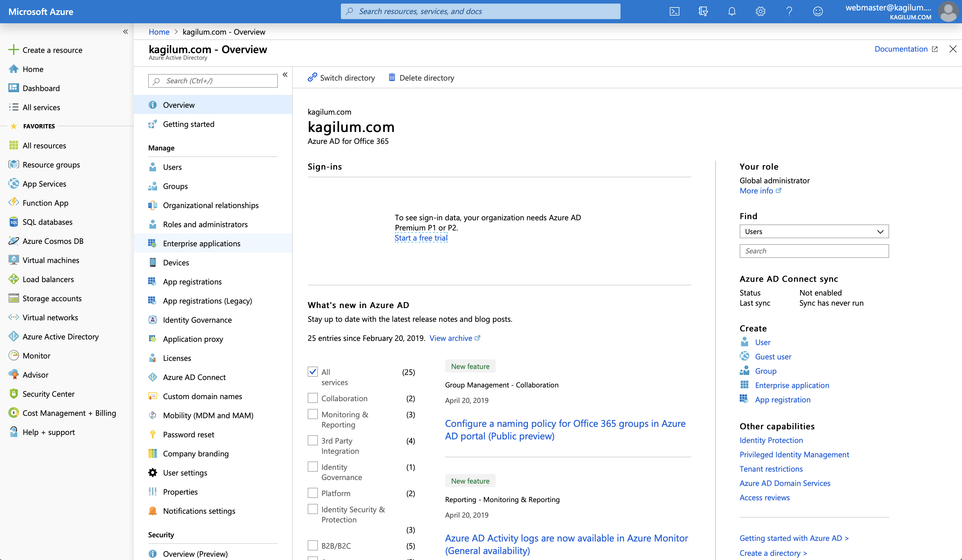Click the blade Search (Ctrl+/) box
962x560 pixels.
[213, 81]
